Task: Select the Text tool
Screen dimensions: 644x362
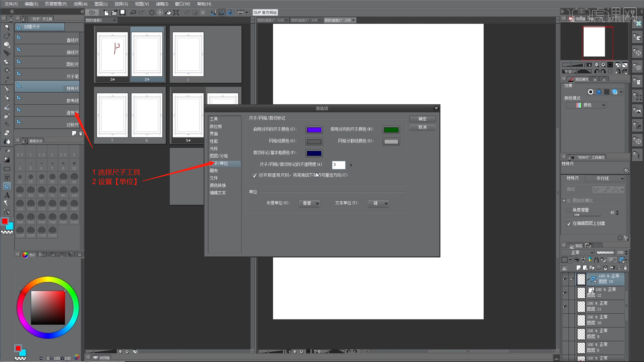Action: pyautogui.click(x=7, y=195)
